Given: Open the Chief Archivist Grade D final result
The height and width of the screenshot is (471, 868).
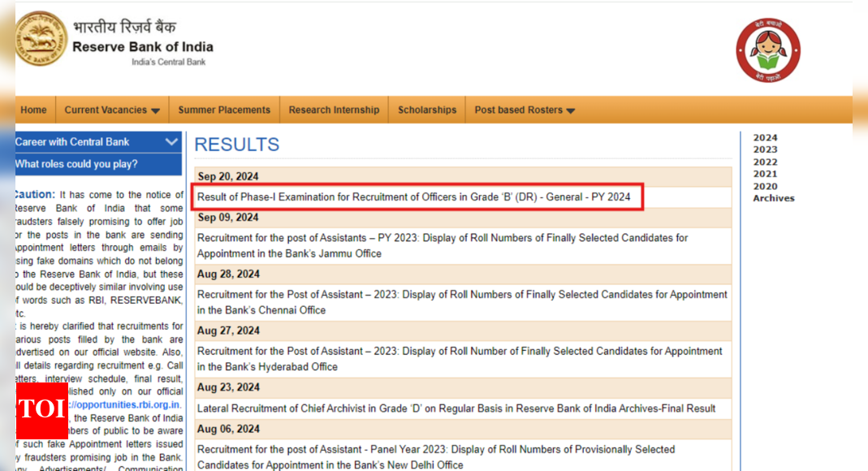Looking at the screenshot, I should [x=456, y=408].
